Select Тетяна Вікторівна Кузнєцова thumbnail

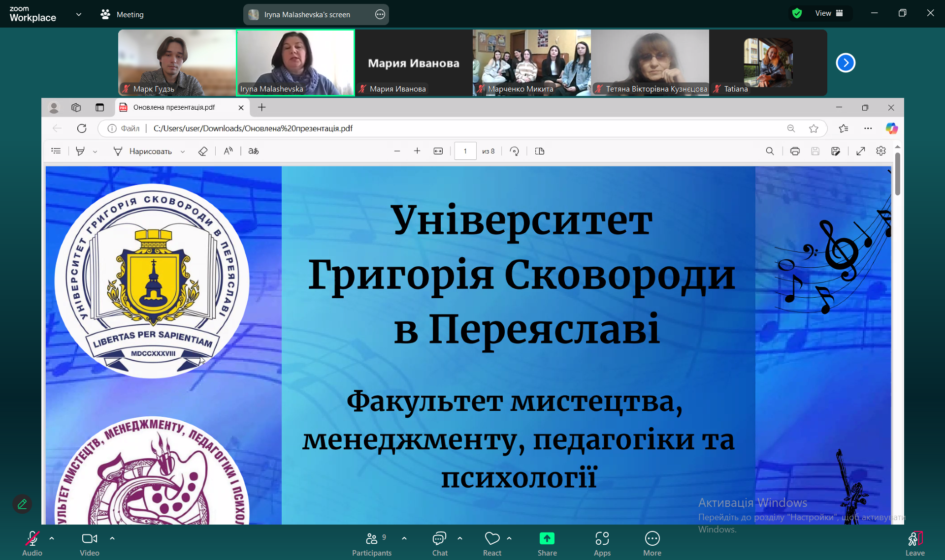click(650, 62)
